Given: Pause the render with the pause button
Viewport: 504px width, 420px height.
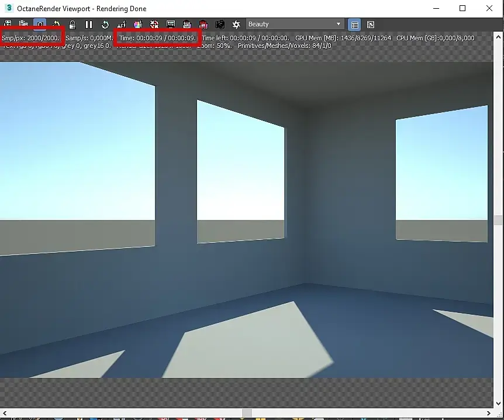Looking at the screenshot, I should click(x=89, y=25).
